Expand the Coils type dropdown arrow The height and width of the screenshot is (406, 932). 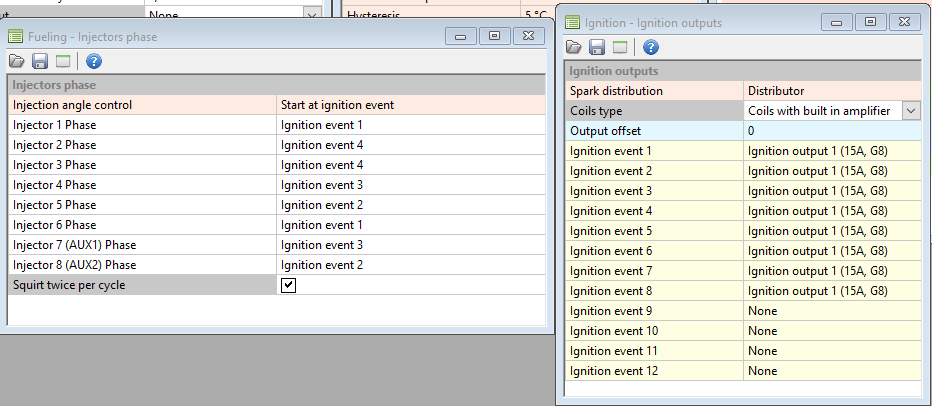tap(911, 111)
